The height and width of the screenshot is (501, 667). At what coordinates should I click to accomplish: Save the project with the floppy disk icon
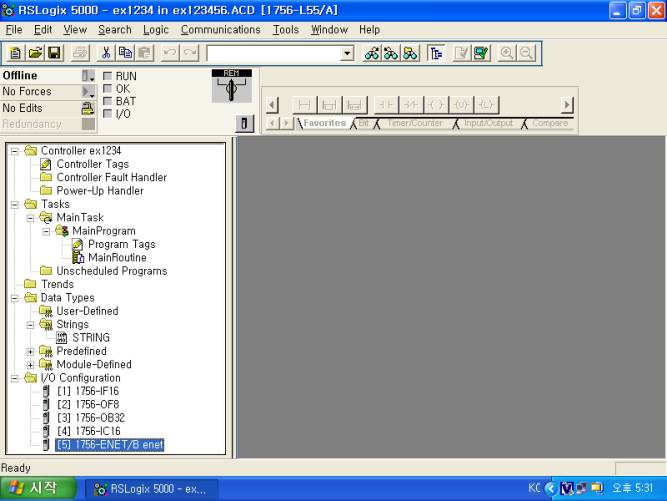click(x=54, y=51)
